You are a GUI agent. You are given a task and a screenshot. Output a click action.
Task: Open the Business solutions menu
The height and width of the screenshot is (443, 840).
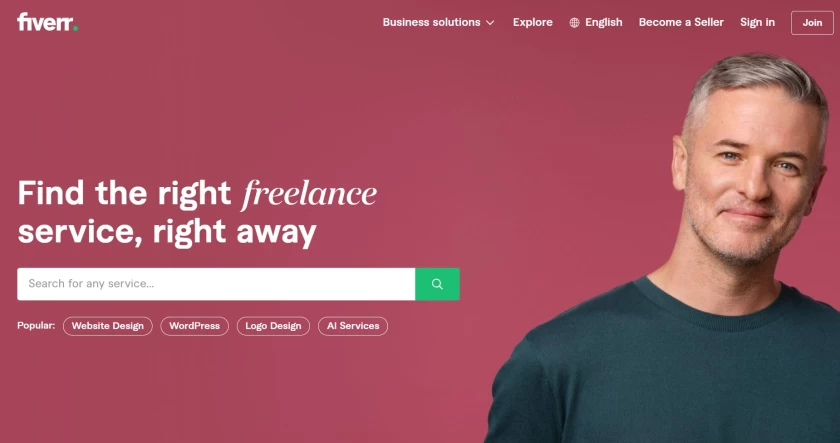pyautogui.click(x=438, y=22)
